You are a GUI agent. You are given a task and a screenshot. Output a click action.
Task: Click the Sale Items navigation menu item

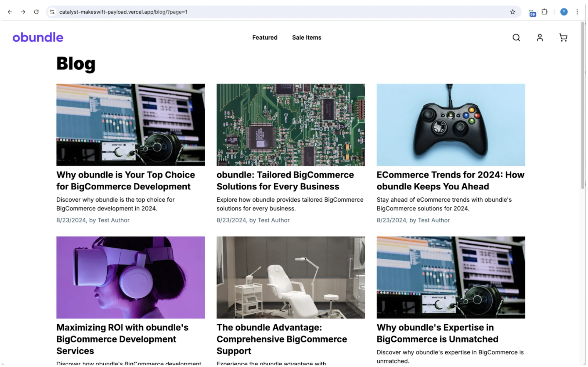307,38
